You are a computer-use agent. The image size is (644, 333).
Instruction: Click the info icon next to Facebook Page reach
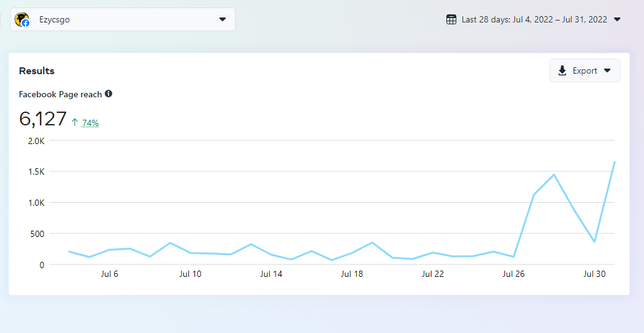point(108,94)
